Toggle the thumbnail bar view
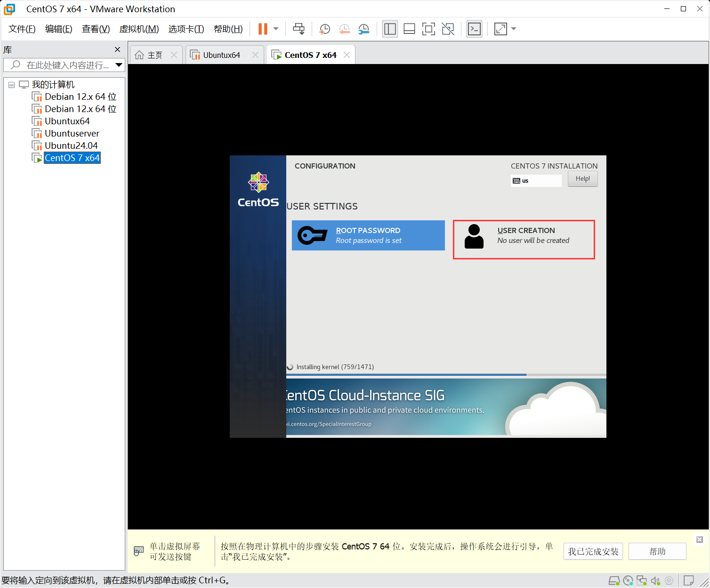The width and height of the screenshot is (710, 588). click(x=409, y=29)
